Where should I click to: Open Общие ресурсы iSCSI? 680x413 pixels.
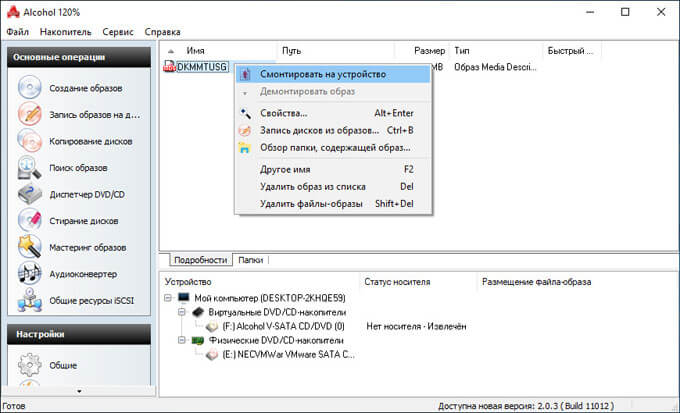coord(92,301)
